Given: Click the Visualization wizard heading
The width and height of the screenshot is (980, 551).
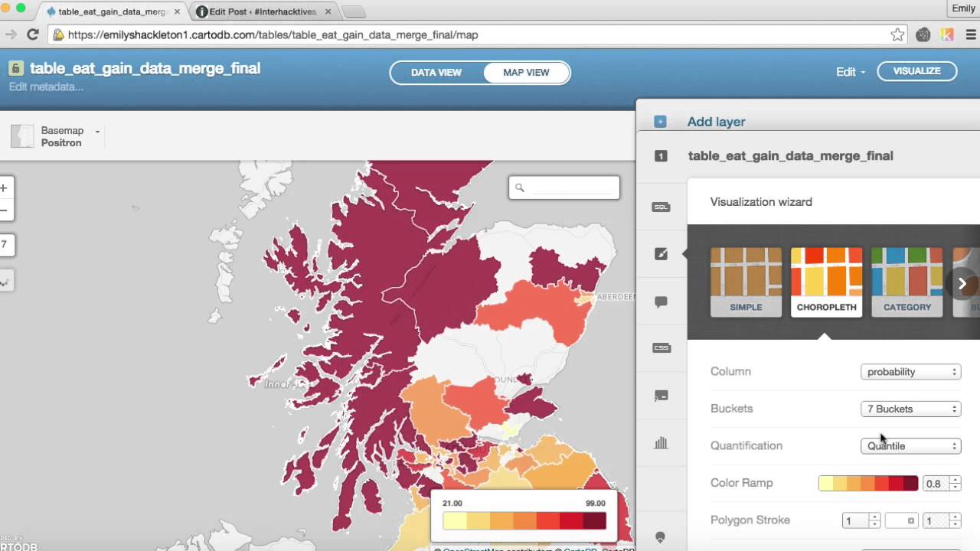Looking at the screenshot, I should coord(761,202).
